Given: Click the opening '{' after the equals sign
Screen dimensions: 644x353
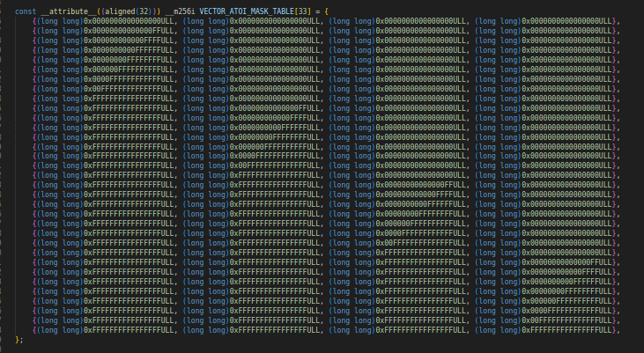Looking at the screenshot, I should click(x=327, y=11).
